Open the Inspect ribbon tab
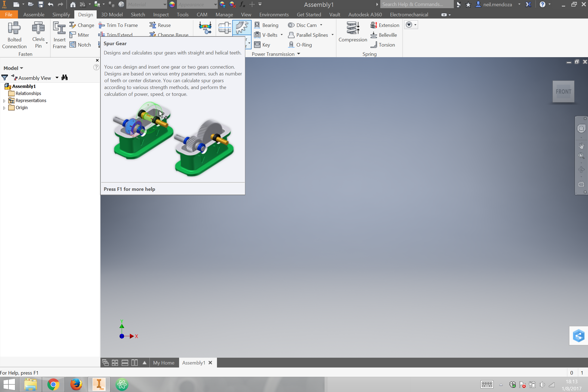Viewport: 588px width, 392px height. coord(161,14)
